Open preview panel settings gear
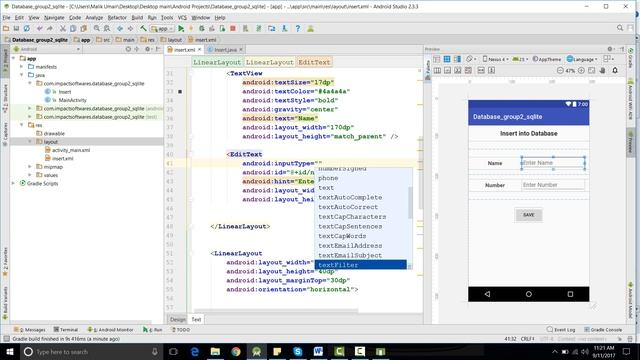640x360 pixels. click(x=610, y=49)
